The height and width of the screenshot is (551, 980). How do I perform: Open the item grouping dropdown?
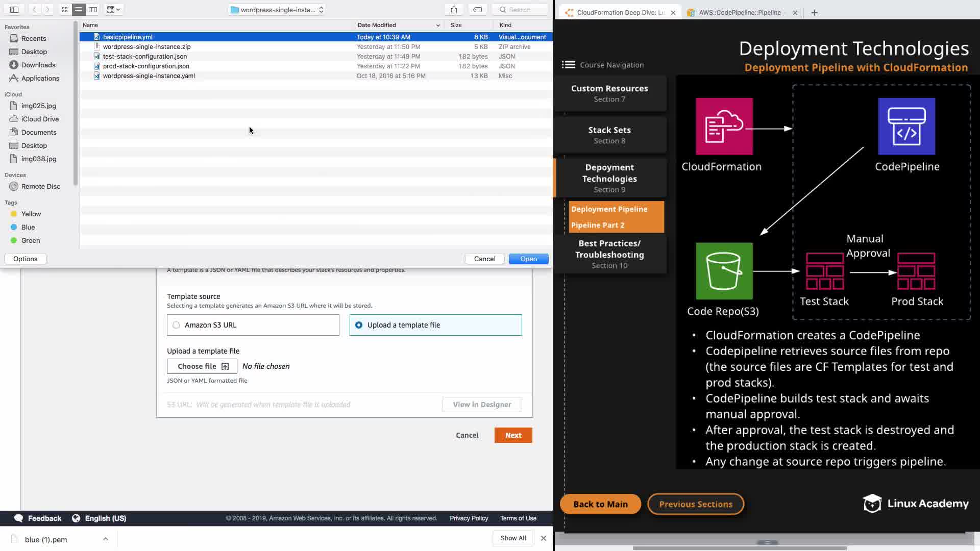point(113,9)
